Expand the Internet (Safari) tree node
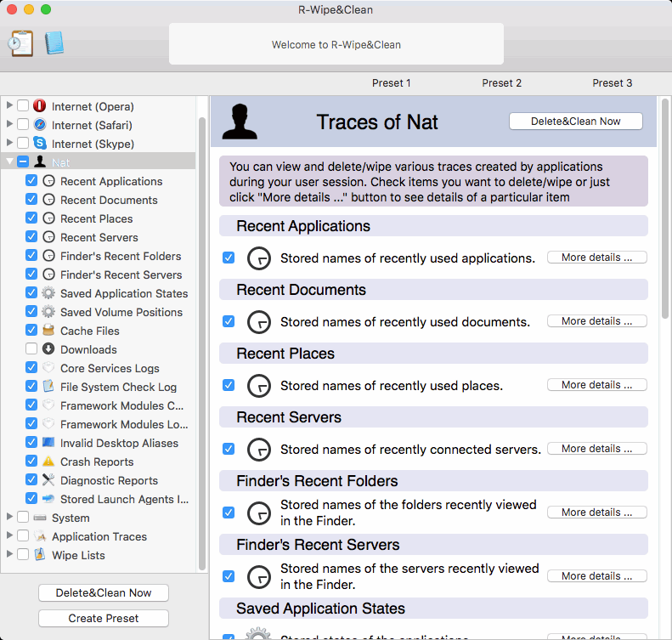The height and width of the screenshot is (640, 672). (x=9, y=124)
